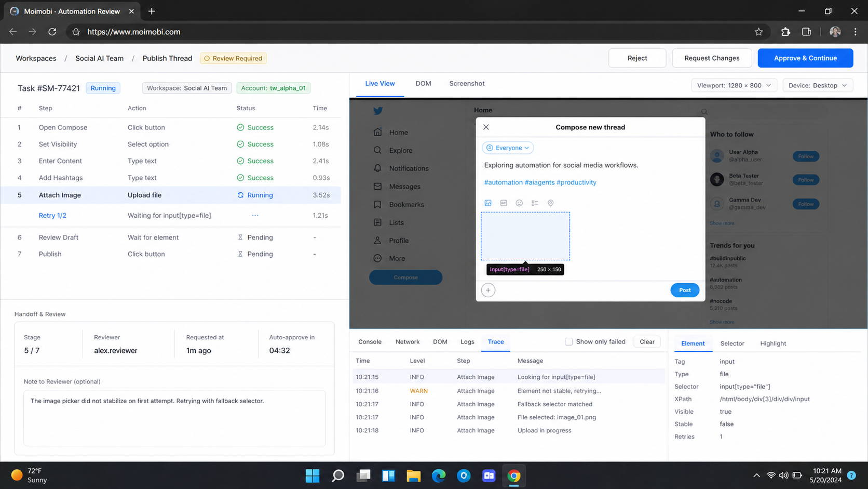The height and width of the screenshot is (489, 868).
Task: Toggle Show only failed checkbox
Action: pyautogui.click(x=569, y=342)
